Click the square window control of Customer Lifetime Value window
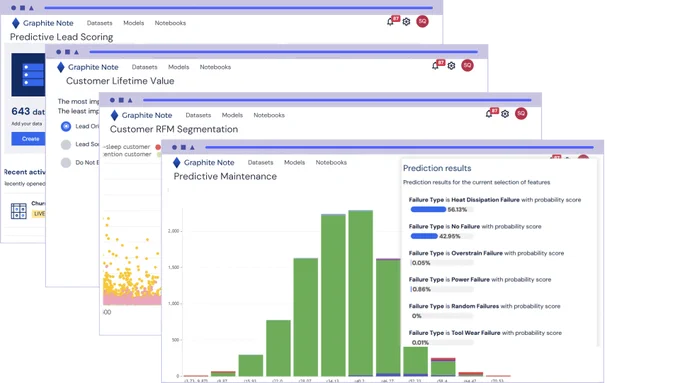Viewport: 680px width, 383px height. click(67, 52)
